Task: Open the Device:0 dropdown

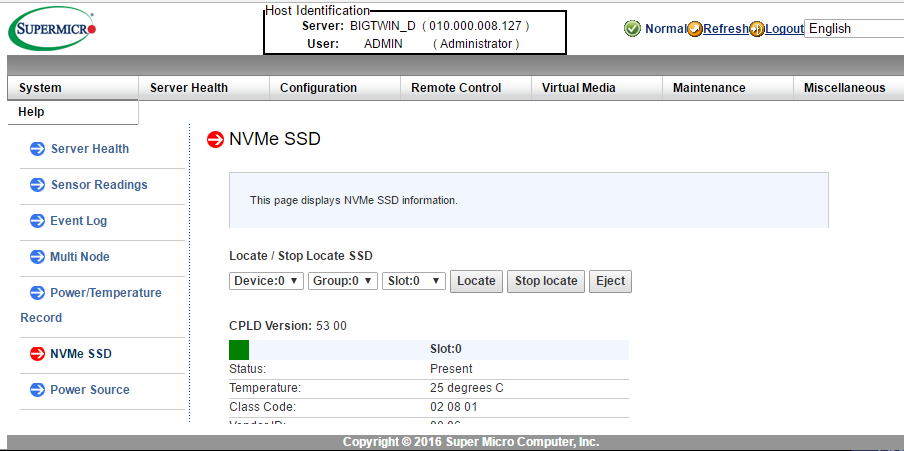Action: pyautogui.click(x=266, y=281)
